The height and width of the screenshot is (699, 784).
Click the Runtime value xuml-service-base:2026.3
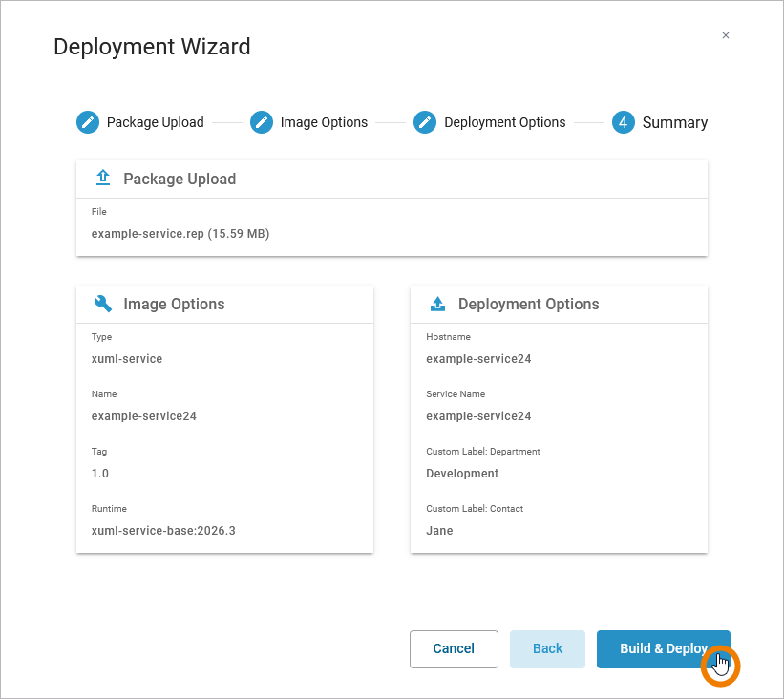tap(163, 530)
